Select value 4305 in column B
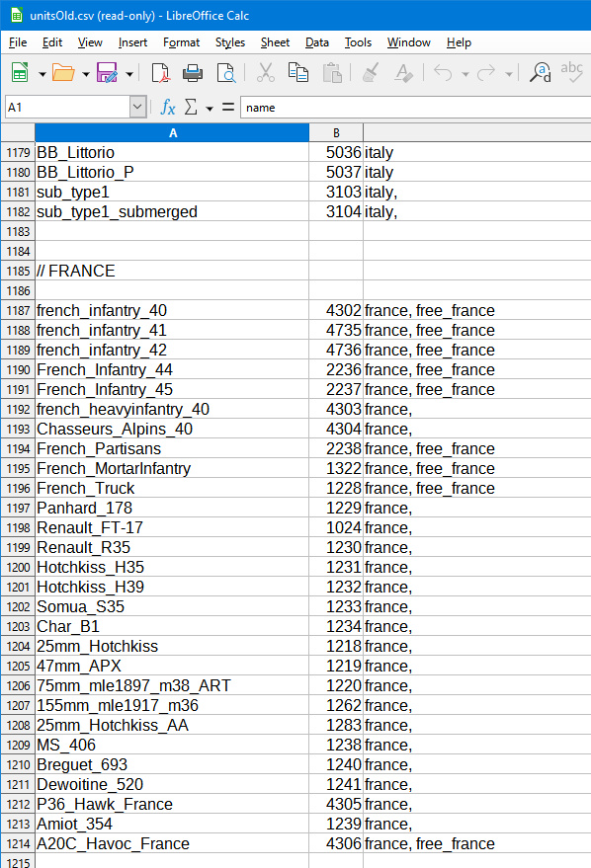591x868 pixels. point(336,805)
